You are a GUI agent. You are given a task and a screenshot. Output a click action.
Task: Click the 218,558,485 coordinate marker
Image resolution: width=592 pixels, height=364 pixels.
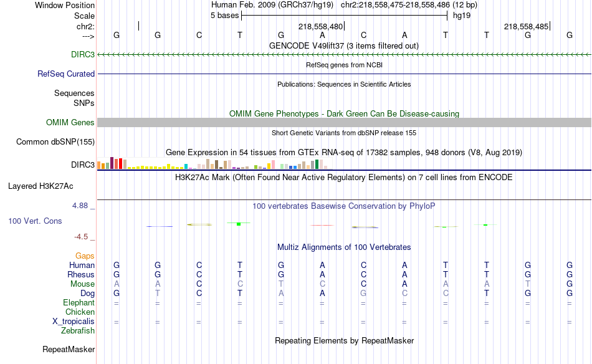pyautogui.click(x=526, y=26)
